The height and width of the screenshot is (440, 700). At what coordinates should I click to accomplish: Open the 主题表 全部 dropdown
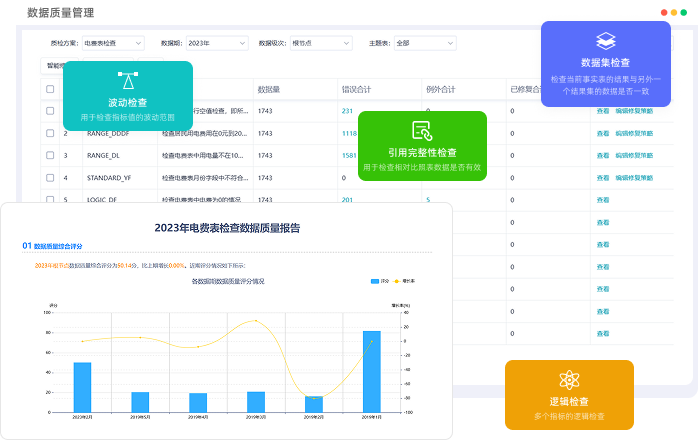pos(420,43)
